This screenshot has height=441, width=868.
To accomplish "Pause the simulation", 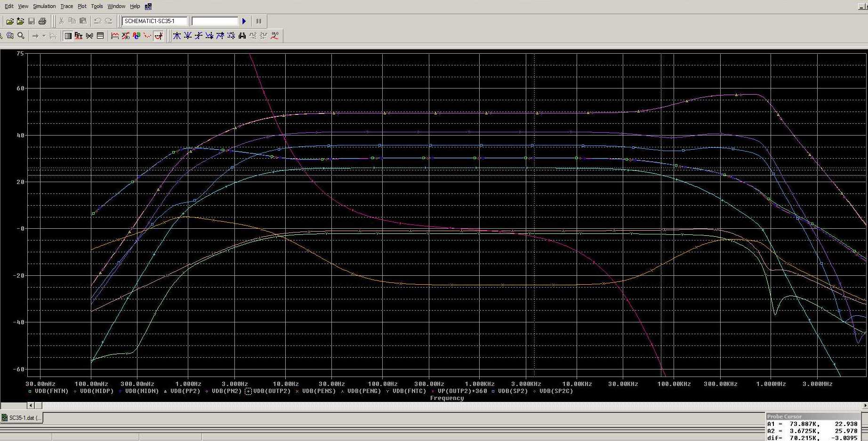I will (x=258, y=21).
